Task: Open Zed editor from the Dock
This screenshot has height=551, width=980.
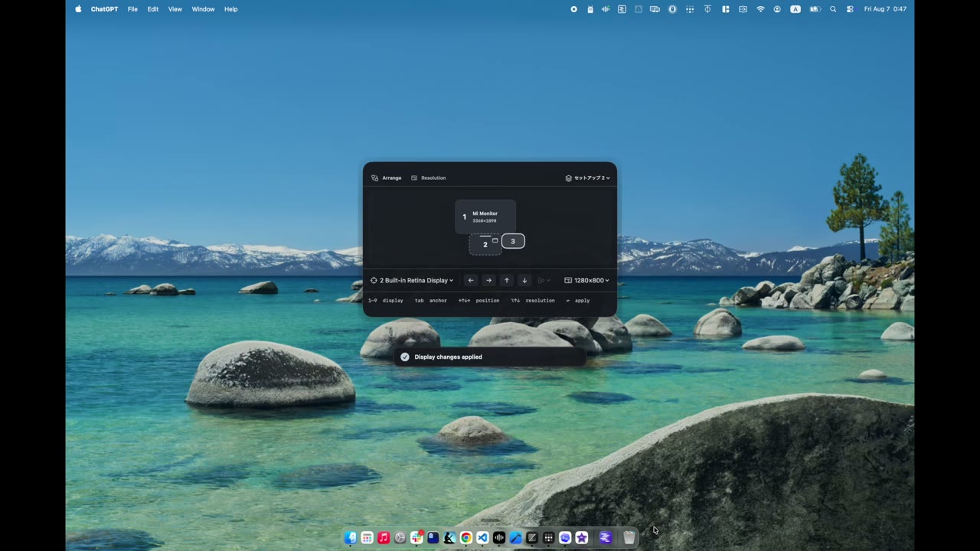Action: (532, 538)
